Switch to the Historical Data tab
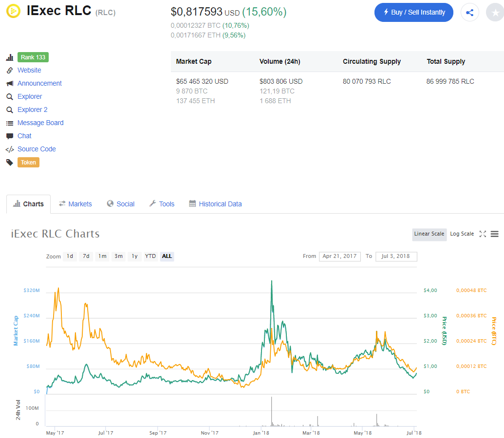 pyautogui.click(x=215, y=204)
